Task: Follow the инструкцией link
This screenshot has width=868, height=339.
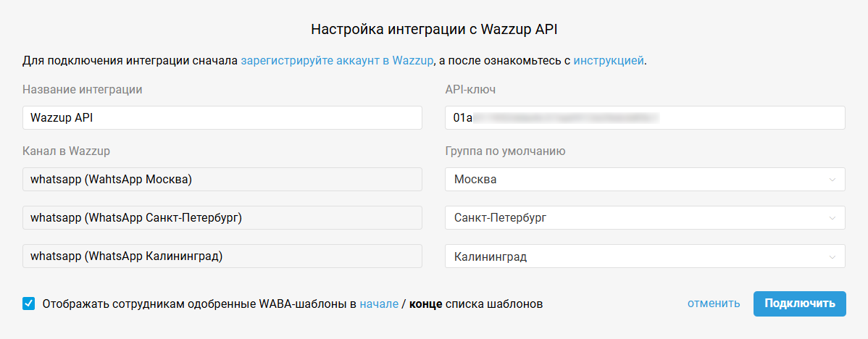Action: pos(608,61)
